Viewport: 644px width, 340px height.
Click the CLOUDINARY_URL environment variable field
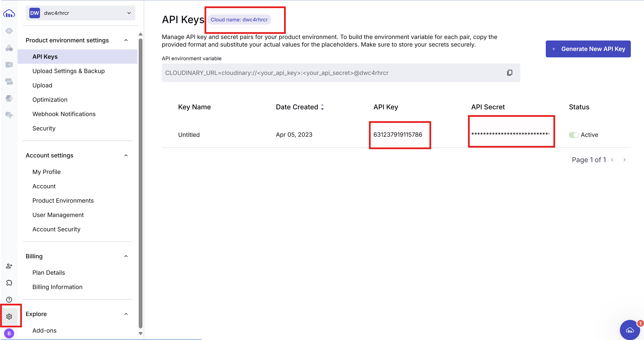[341, 73]
